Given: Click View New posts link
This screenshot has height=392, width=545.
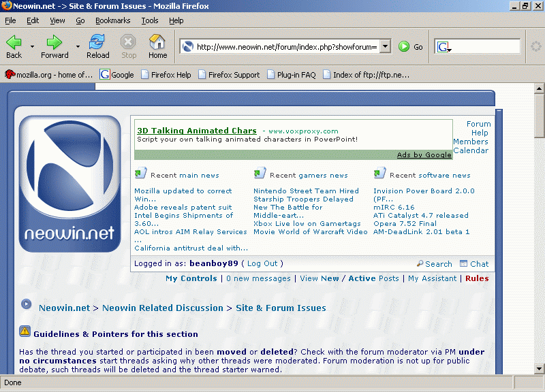Looking at the screenshot, I should point(320,278).
